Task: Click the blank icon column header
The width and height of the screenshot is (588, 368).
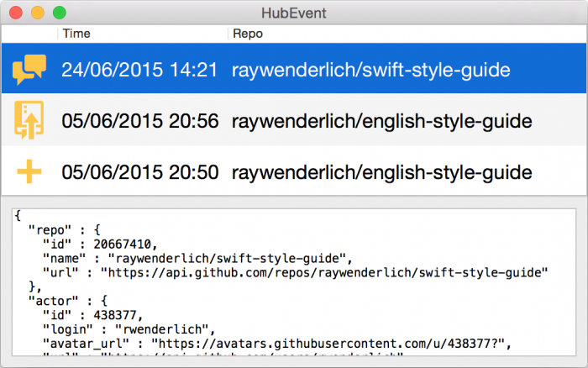Action: (x=29, y=34)
